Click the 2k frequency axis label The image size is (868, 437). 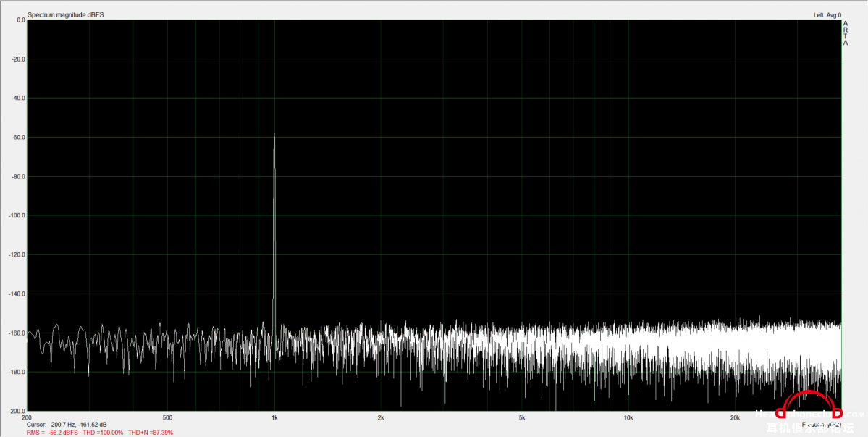click(x=381, y=417)
